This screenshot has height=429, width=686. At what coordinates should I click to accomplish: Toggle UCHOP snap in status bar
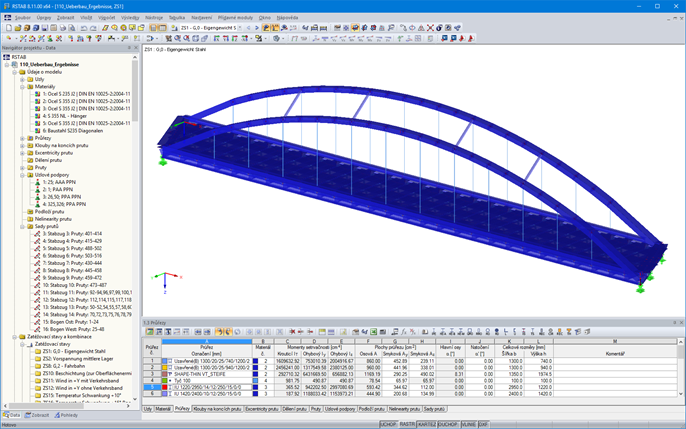pos(388,424)
